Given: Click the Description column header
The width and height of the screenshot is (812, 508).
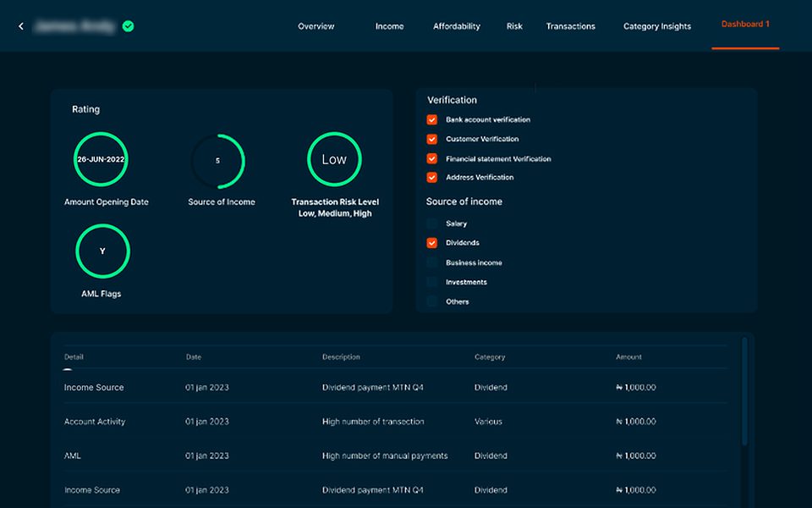Looking at the screenshot, I should pyautogui.click(x=341, y=356).
